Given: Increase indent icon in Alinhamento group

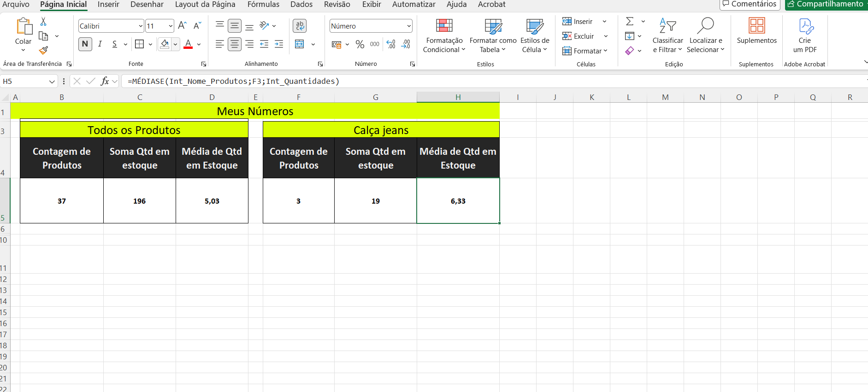Looking at the screenshot, I should 279,44.
